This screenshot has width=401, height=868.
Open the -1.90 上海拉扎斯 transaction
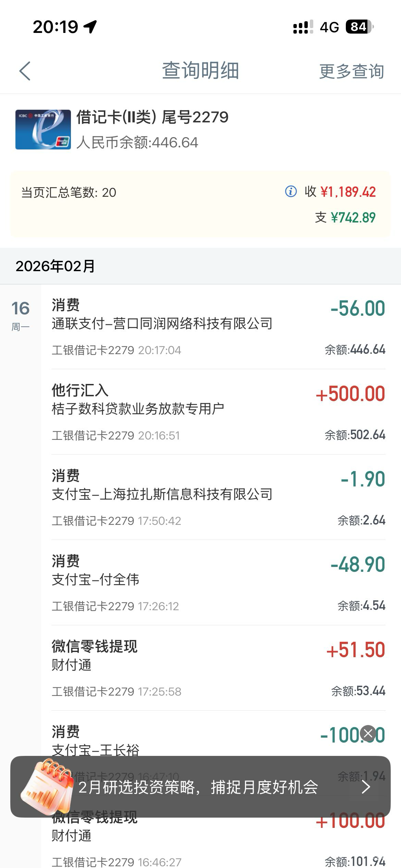(218, 497)
